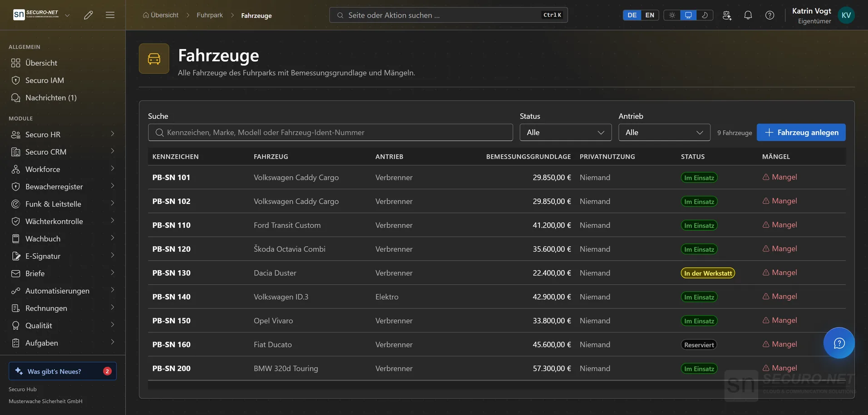Click the E-Signatur pen icon
Image resolution: width=868 pixels, height=415 pixels.
(16, 256)
